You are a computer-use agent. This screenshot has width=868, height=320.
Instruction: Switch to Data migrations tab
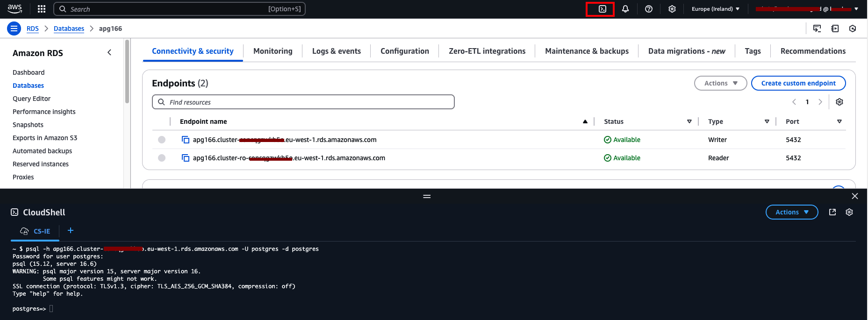(687, 51)
